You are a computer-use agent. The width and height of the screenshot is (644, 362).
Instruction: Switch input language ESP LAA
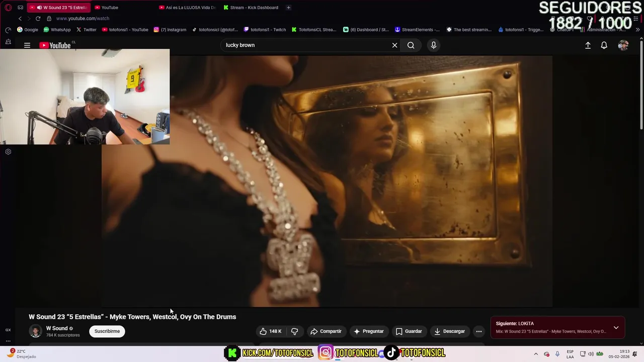pyautogui.click(x=570, y=354)
